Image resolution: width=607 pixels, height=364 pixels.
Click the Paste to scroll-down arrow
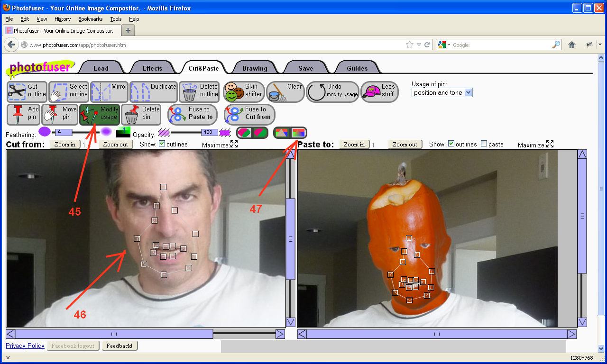[x=582, y=322]
